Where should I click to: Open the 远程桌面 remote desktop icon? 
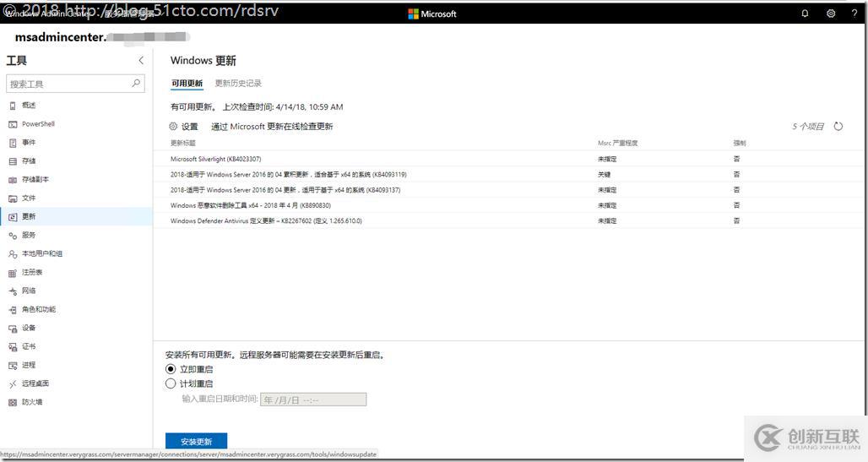pos(13,384)
